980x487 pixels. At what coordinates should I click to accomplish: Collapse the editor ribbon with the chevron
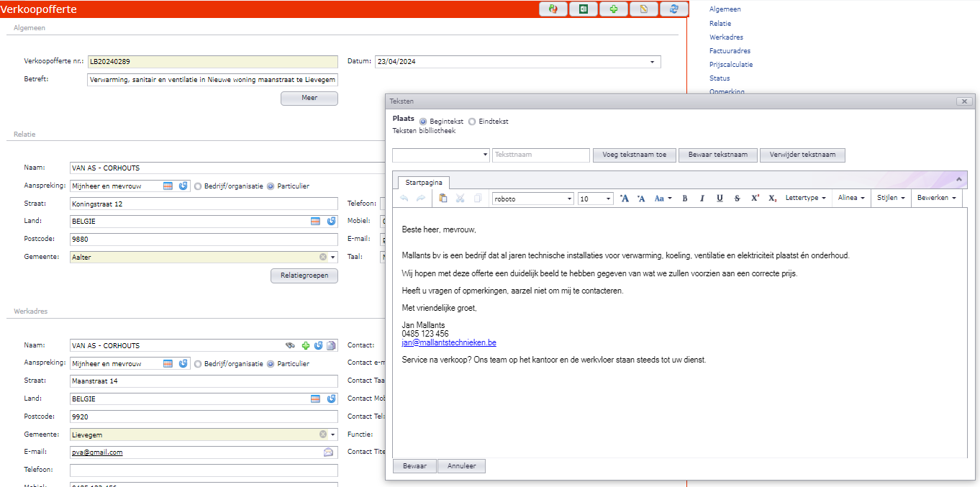coord(959,178)
